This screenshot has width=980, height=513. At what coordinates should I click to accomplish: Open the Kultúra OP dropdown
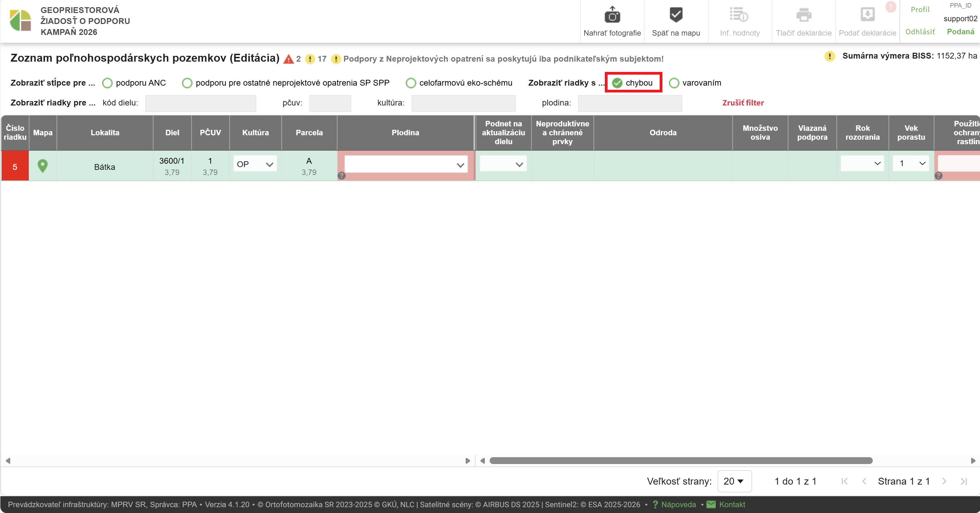[x=255, y=164]
